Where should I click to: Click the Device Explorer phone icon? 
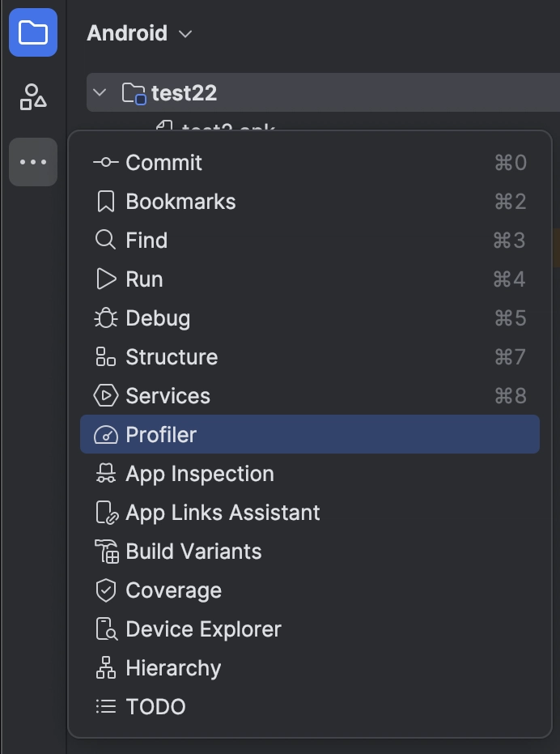106,629
